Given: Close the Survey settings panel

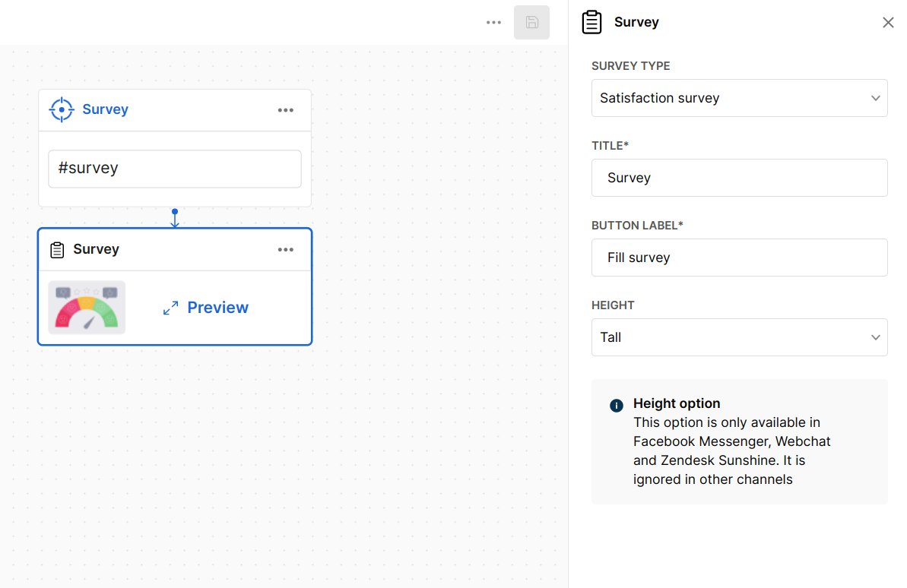Looking at the screenshot, I should 887,23.
